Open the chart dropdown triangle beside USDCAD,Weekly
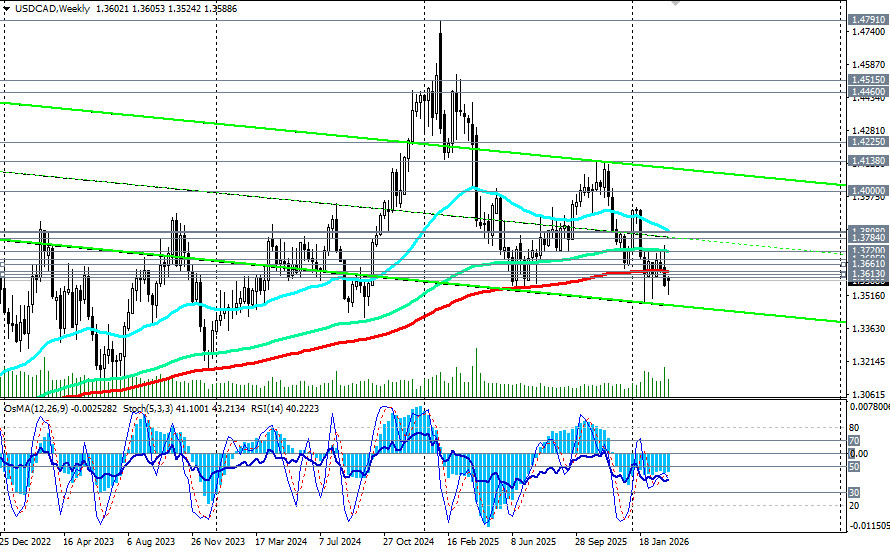Viewport: 890px width, 552px height. pyautogui.click(x=6, y=9)
